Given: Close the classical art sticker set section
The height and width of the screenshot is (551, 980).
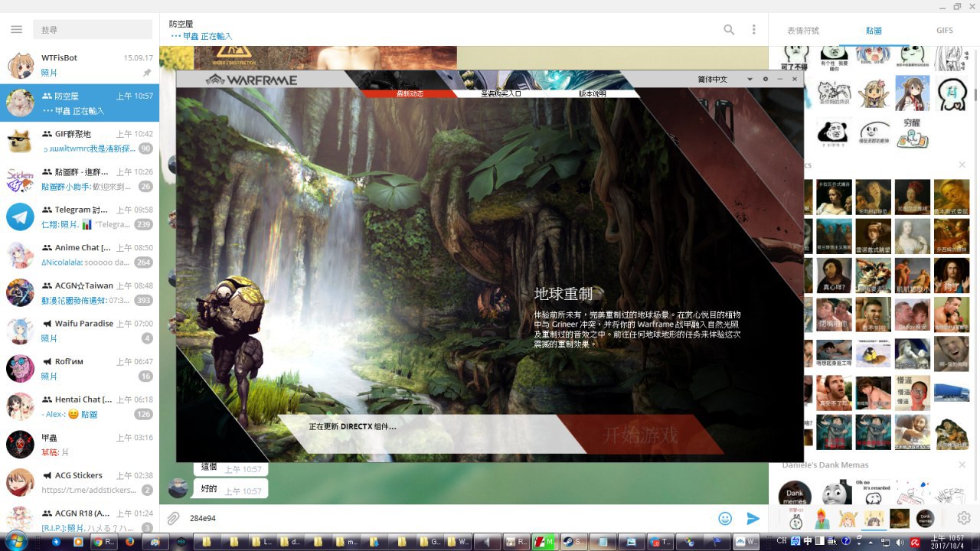Looking at the screenshot, I should tap(962, 165).
